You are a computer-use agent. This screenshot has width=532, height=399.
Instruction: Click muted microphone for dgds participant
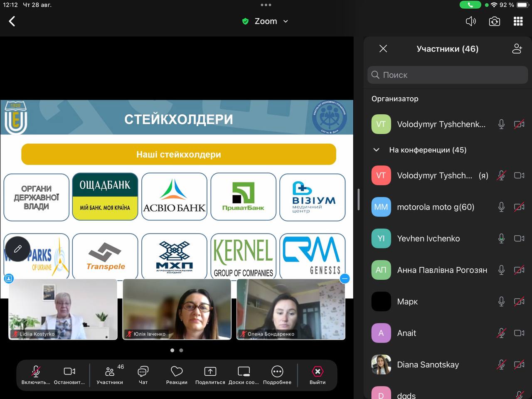(x=519, y=394)
